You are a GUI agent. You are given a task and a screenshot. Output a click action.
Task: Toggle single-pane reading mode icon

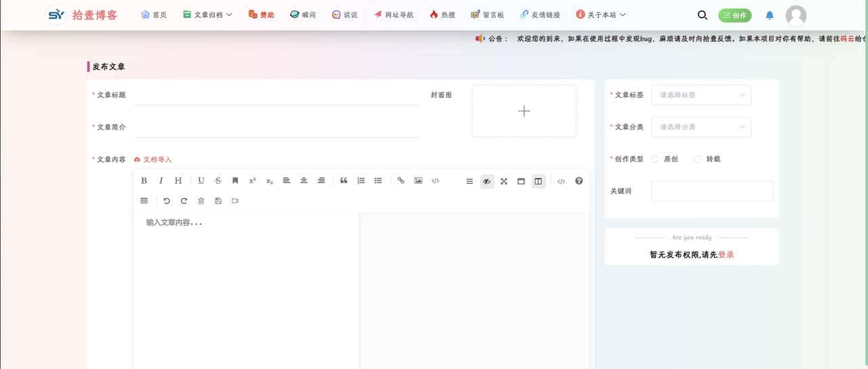(x=521, y=181)
